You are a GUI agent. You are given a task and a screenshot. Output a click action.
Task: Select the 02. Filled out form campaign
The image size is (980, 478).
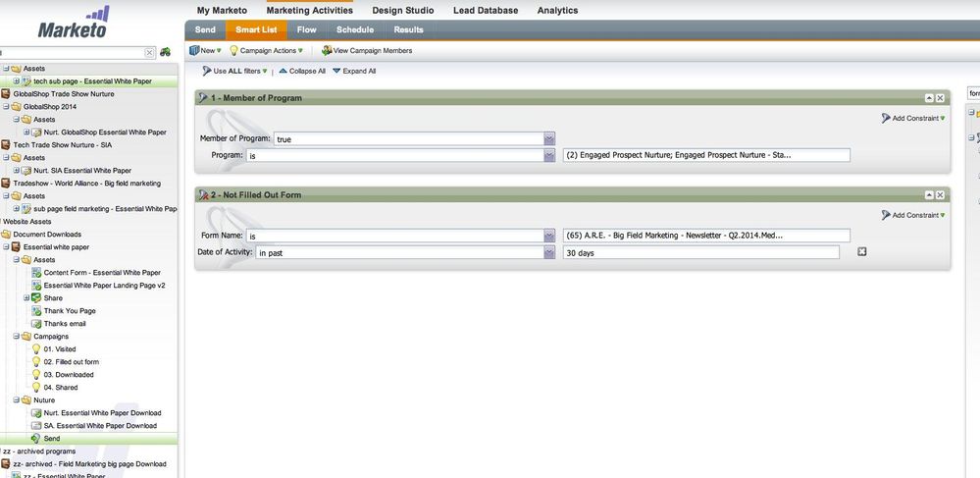[72, 361]
